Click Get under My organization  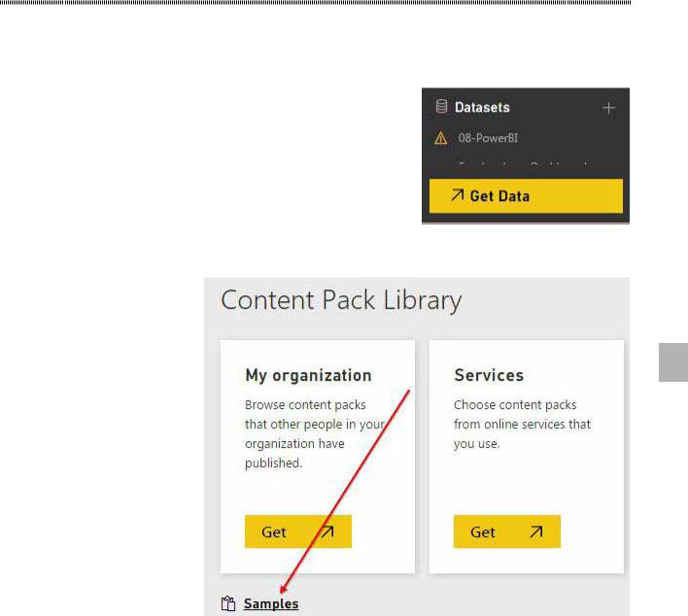[x=298, y=531]
